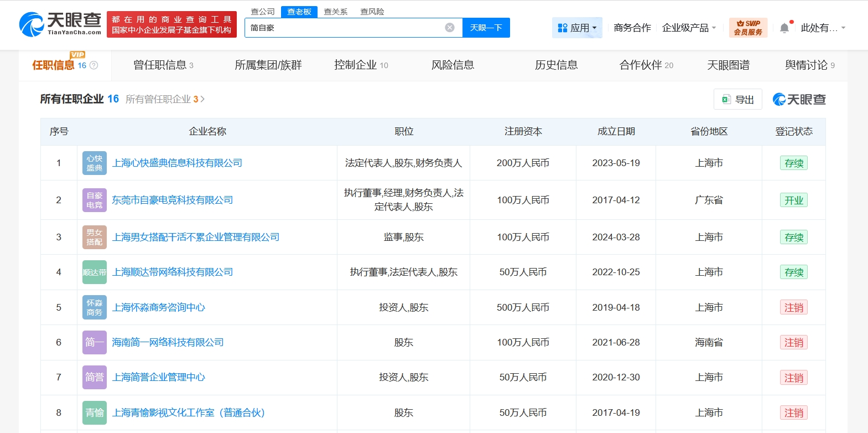Open the 自豪电竞 company logo
This screenshot has height=433, width=868.
click(94, 200)
